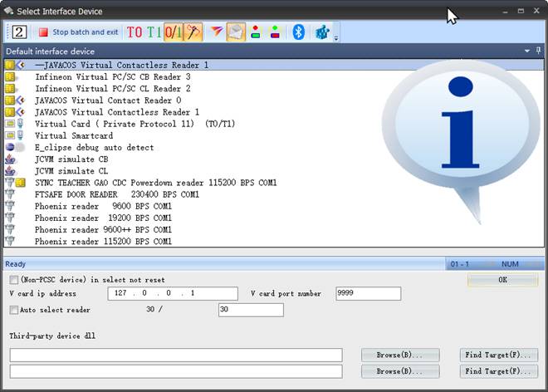Toggle the Auto select reader checkbox

(x=14, y=310)
